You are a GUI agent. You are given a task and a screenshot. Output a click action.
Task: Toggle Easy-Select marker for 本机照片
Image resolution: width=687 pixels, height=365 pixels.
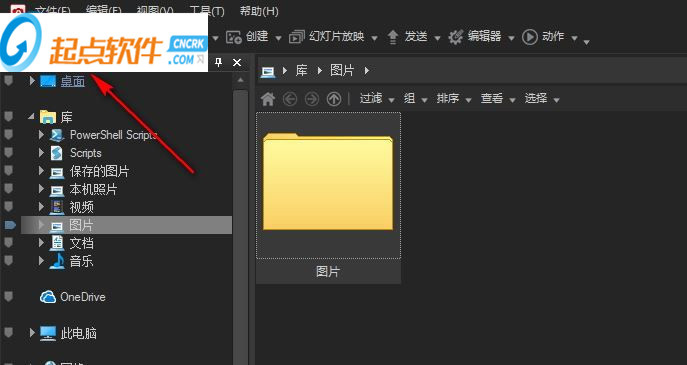pos(8,189)
